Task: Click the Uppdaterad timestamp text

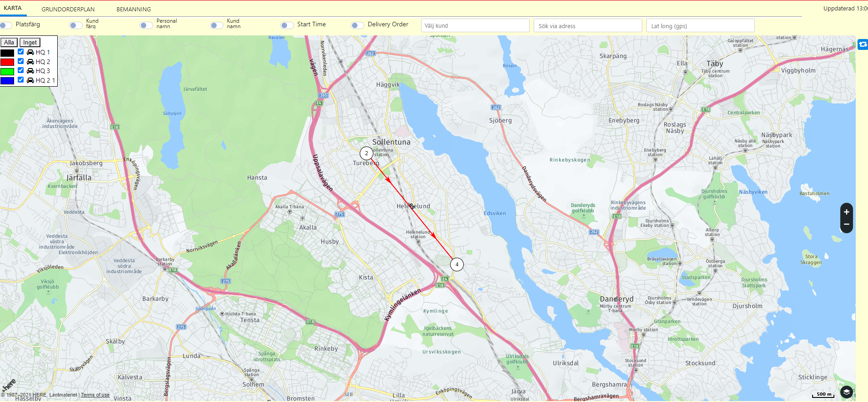Action: [x=845, y=8]
